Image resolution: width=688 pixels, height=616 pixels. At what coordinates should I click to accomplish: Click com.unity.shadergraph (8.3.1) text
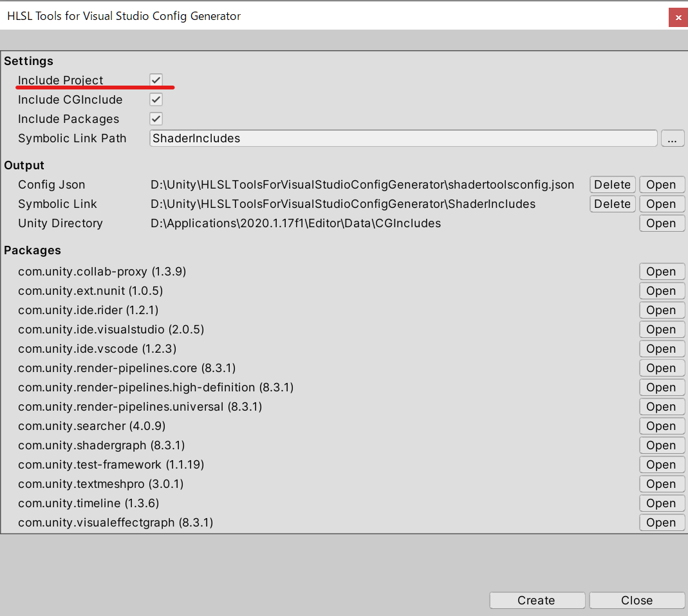coord(101,445)
